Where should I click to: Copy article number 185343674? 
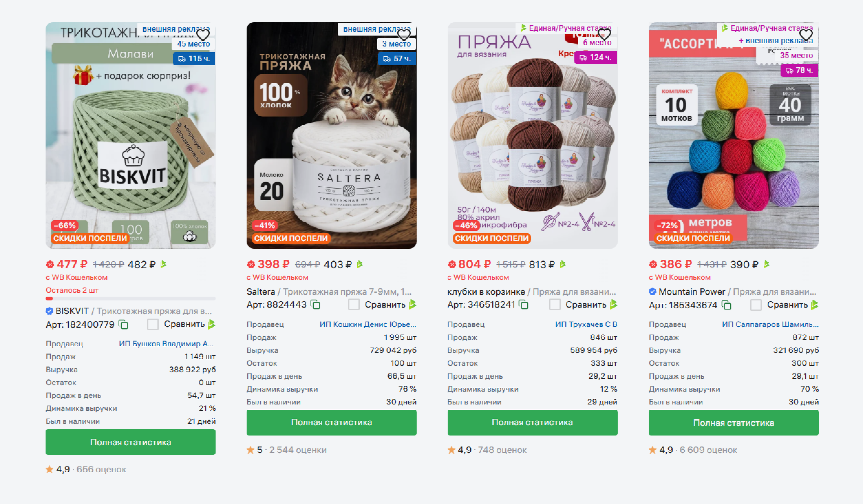click(x=726, y=305)
